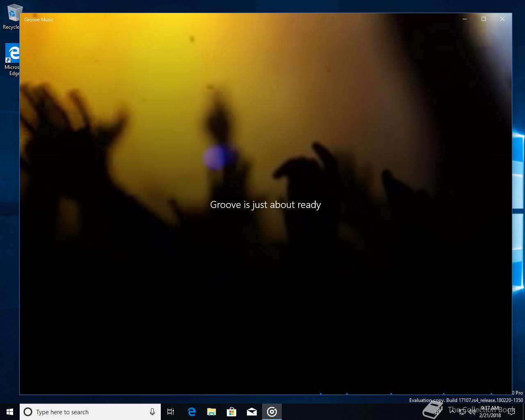Open File Explorer from the taskbar
This screenshot has width=525, height=420.
(x=211, y=412)
